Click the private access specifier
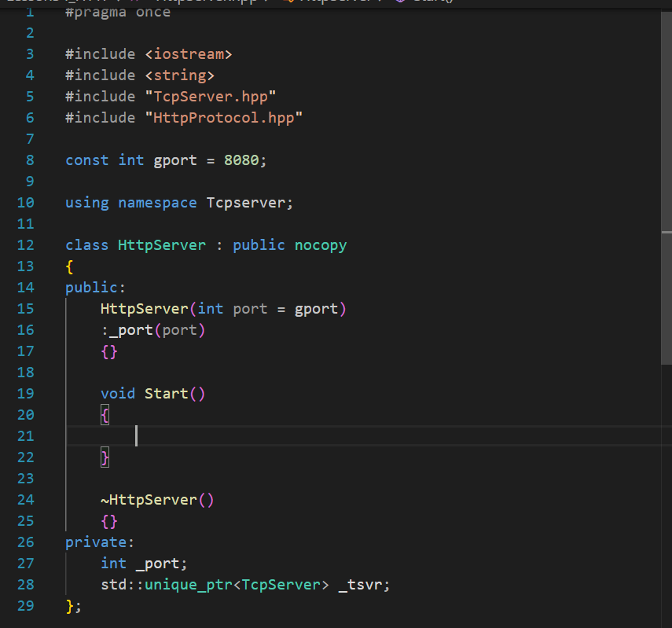 96,542
